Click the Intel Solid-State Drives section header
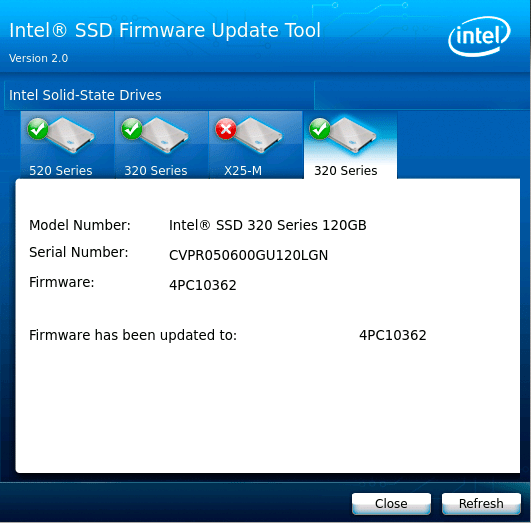Image resolution: width=531 pixels, height=523 pixels. pyautogui.click(x=85, y=95)
